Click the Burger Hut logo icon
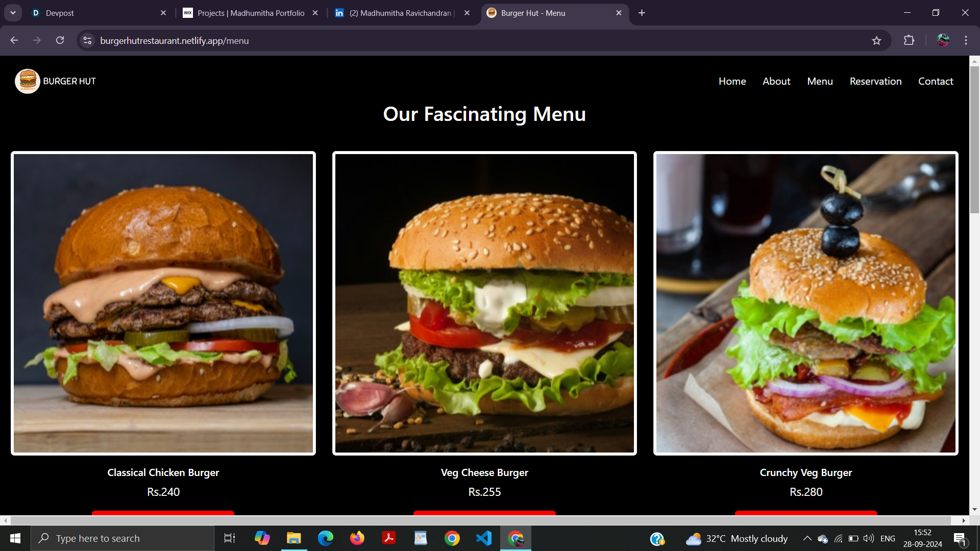Image resolution: width=980 pixels, height=551 pixels. (x=28, y=81)
